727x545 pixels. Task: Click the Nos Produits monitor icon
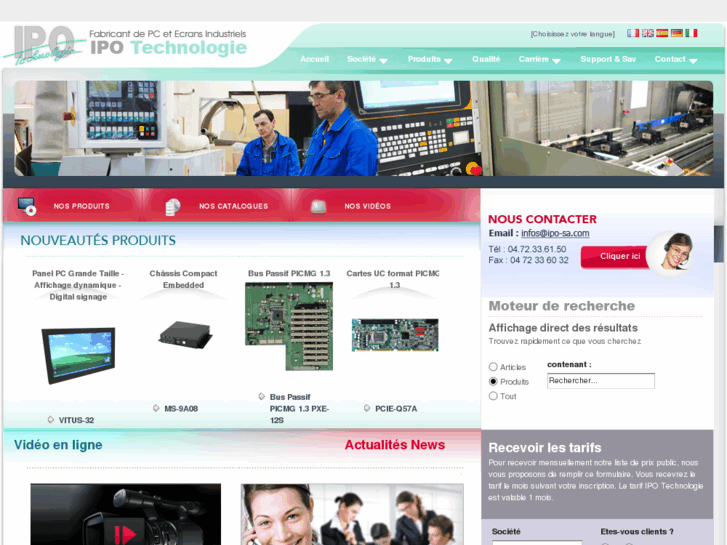pyautogui.click(x=27, y=206)
